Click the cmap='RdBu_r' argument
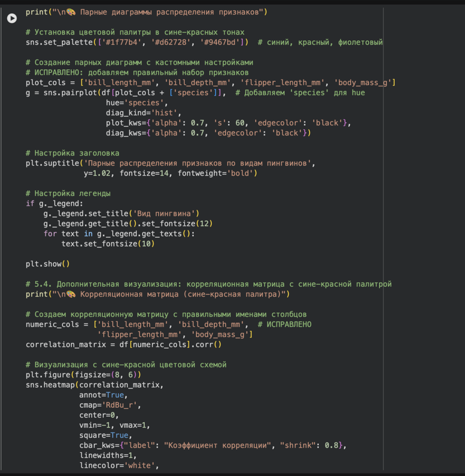465x476 pixels. click(110, 405)
